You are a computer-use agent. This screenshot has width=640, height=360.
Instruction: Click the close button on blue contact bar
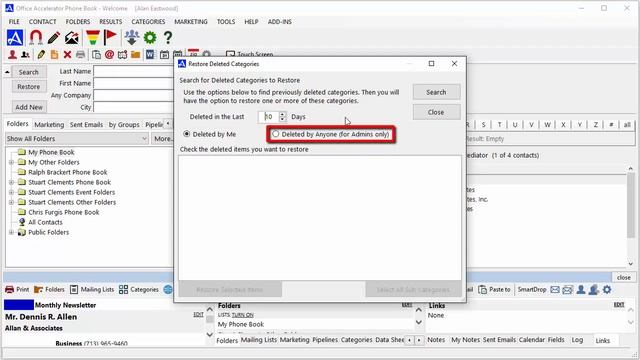pyautogui.click(x=624, y=277)
